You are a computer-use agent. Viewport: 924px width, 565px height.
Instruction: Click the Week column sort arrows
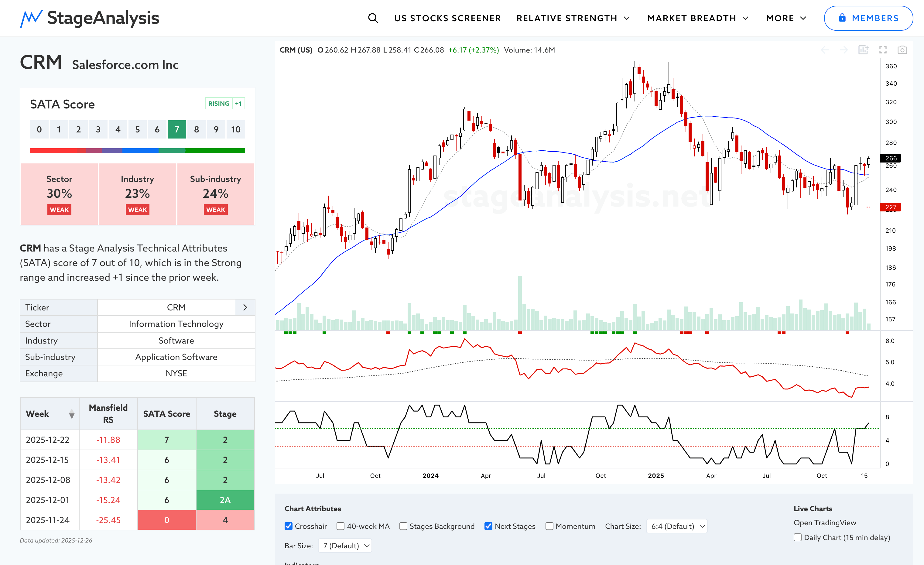(x=72, y=414)
